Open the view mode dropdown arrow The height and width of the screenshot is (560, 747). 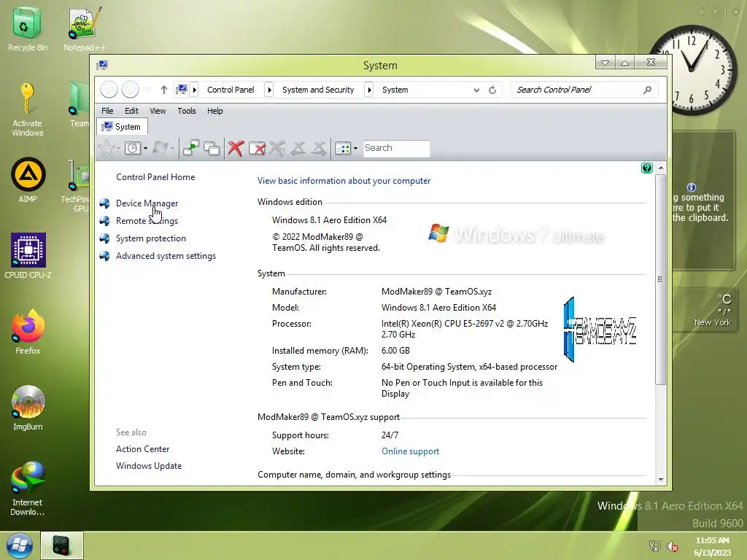click(355, 149)
